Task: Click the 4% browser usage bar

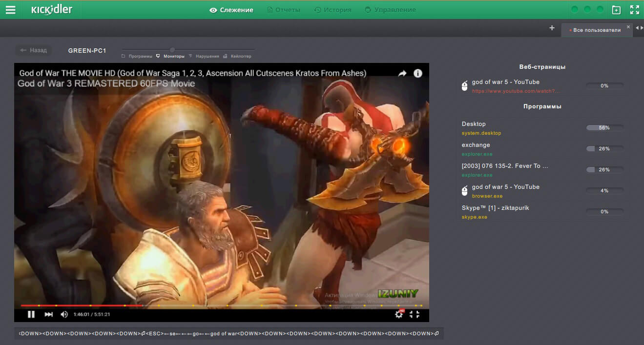Action: pos(604,191)
